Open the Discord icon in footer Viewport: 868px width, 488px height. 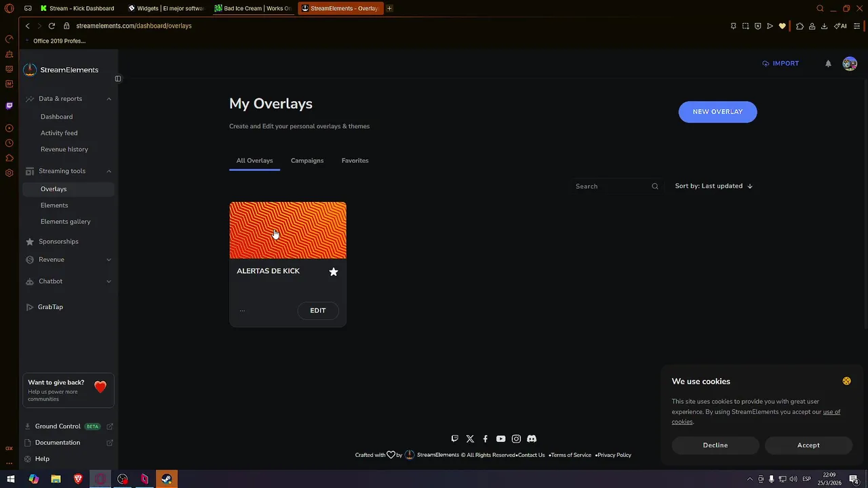[532, 439]
